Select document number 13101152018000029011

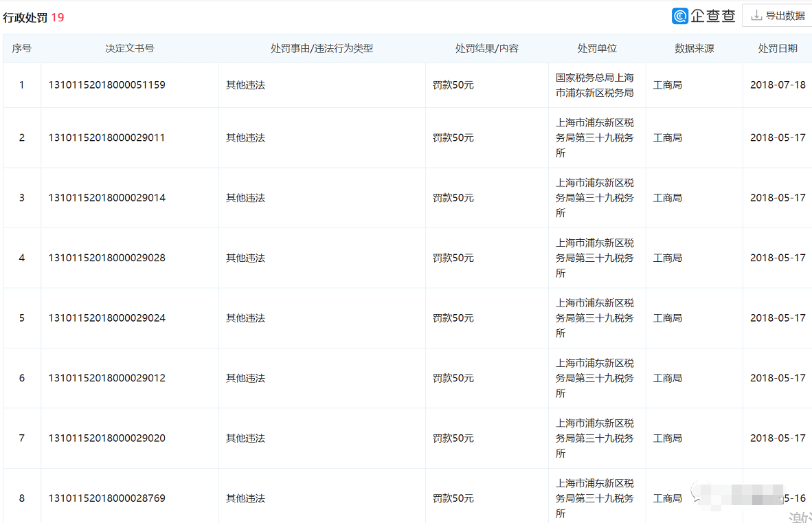pos(106,137)
